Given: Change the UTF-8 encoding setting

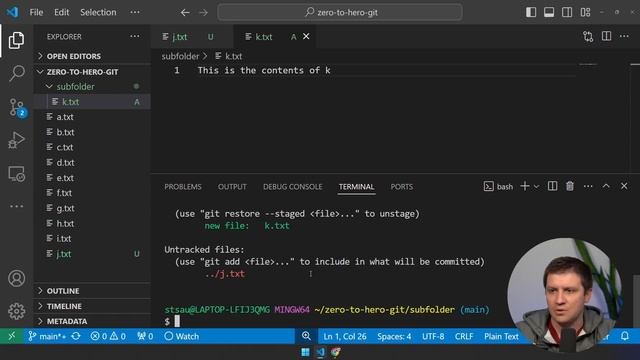Looking at the screenshot, I should (433, 336).
